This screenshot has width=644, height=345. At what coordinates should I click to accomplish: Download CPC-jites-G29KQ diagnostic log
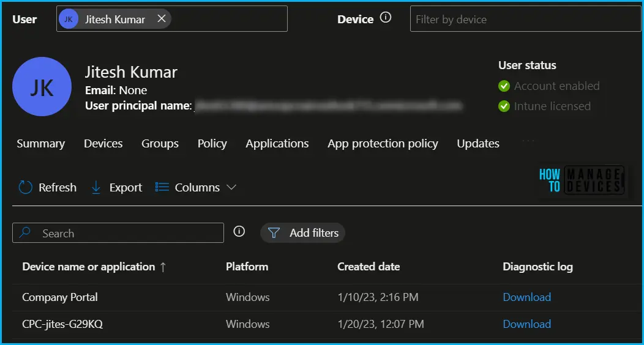pos(526,324)
